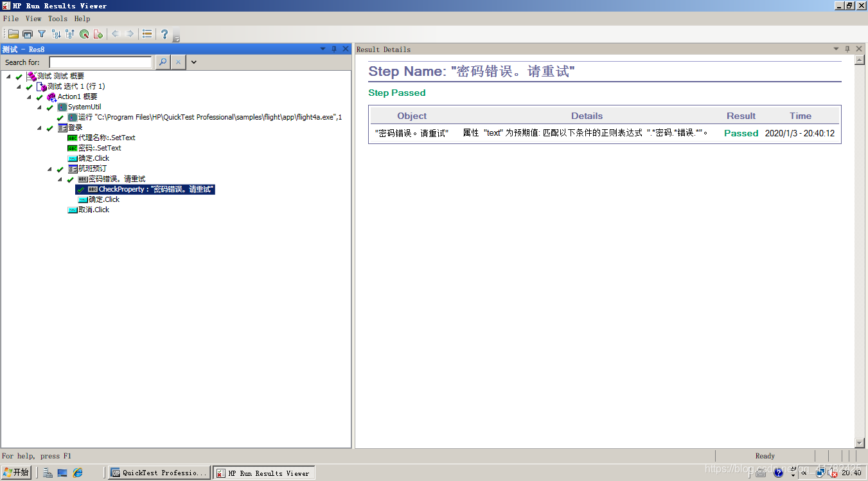Select 确定.Click step under 密码错误

pyautogui.click(x=104, y=199)
